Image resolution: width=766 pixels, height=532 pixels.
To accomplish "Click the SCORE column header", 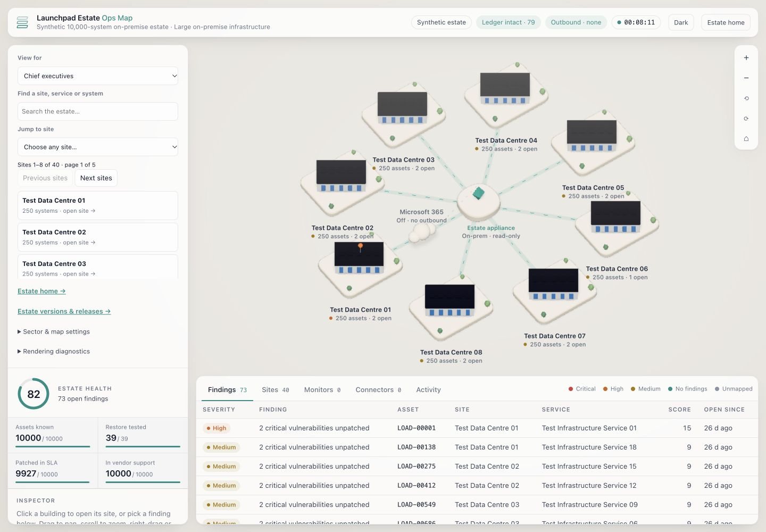I will click(x=680, y=410).
